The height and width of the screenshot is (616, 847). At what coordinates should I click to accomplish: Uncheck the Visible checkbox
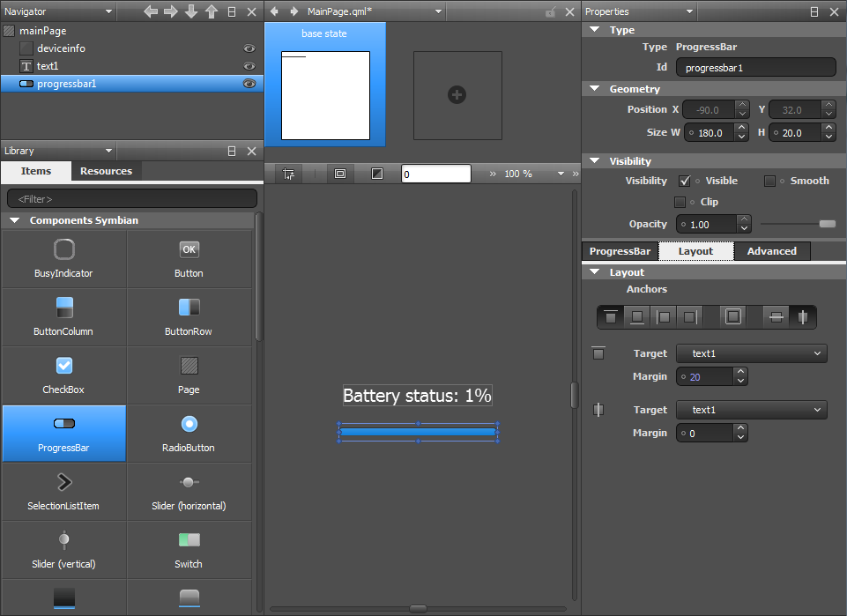tap(685, 181)
